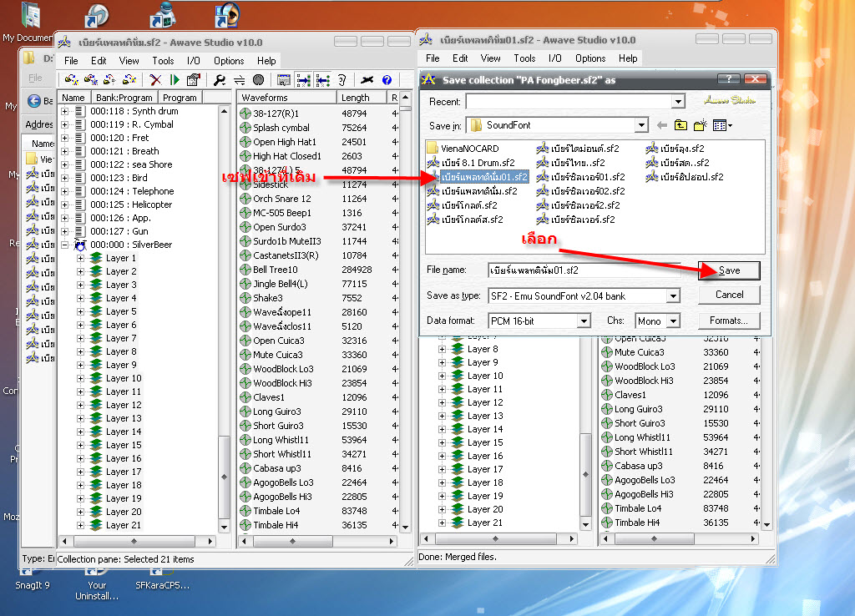This screenshot has width=855, height=616.
Task: Click the key-shaped find toolbar icon
Action: pos(220,80)
